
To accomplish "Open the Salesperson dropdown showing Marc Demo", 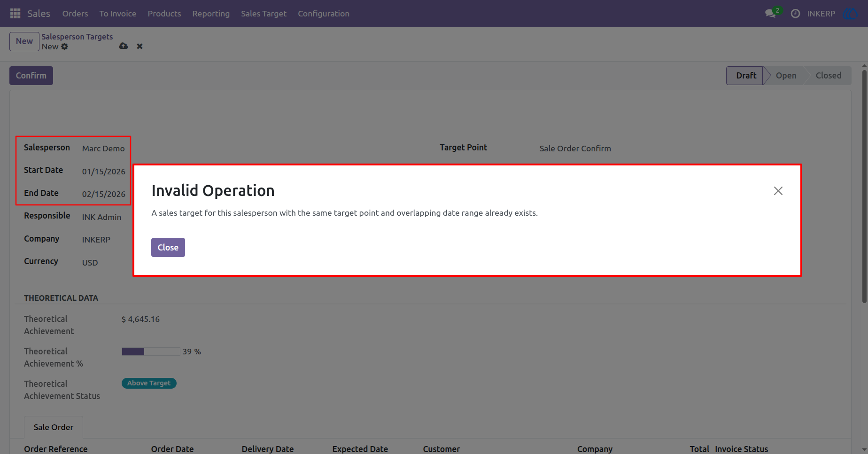I will (x=103, y=149).
